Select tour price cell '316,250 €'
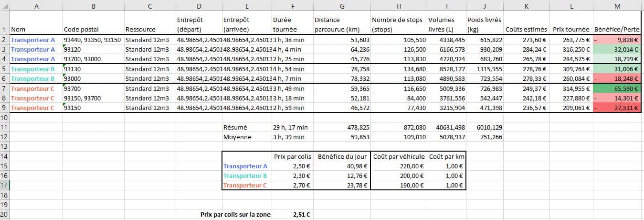Screen dimensions: 644x220 [x=571, y=49]
